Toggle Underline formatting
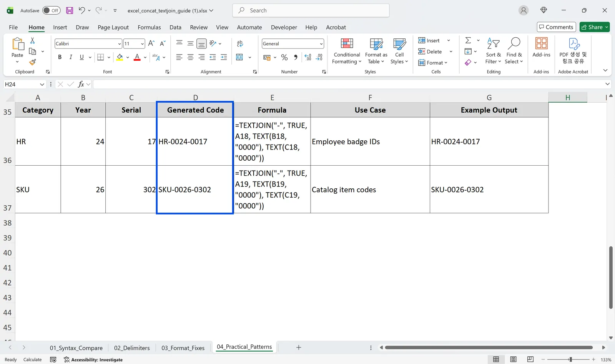Screen dimensions: 615x364 click(x=81, y=57)
